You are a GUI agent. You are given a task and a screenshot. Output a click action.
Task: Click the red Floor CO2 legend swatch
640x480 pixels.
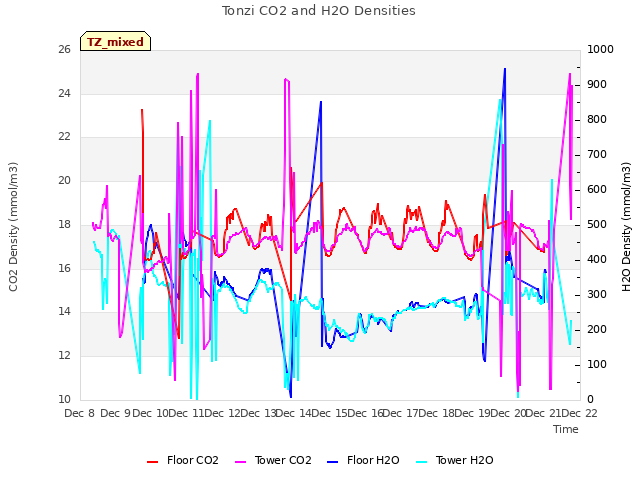[152, 462]
